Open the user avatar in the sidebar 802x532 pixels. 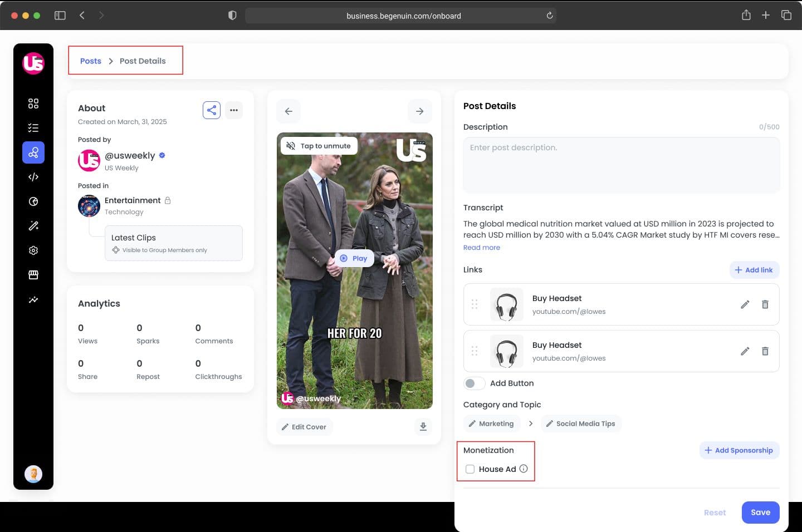point(33,474)
